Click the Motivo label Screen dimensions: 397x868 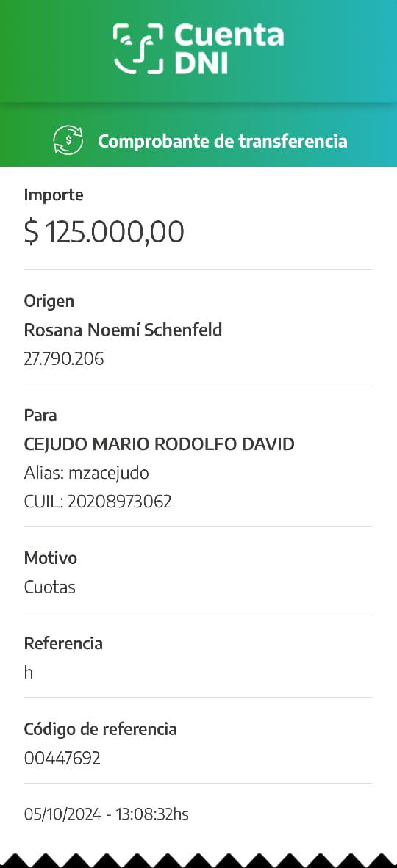pos(51,559)
